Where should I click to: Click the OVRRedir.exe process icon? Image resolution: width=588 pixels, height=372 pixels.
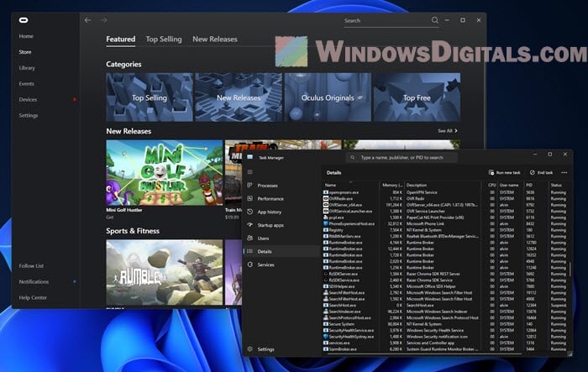pos(326,199)
